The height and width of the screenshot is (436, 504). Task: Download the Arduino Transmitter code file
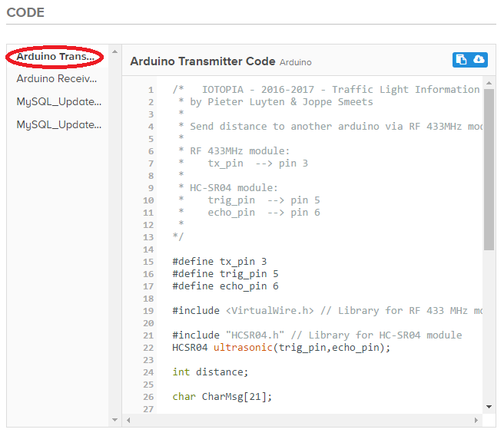(479, 60)
